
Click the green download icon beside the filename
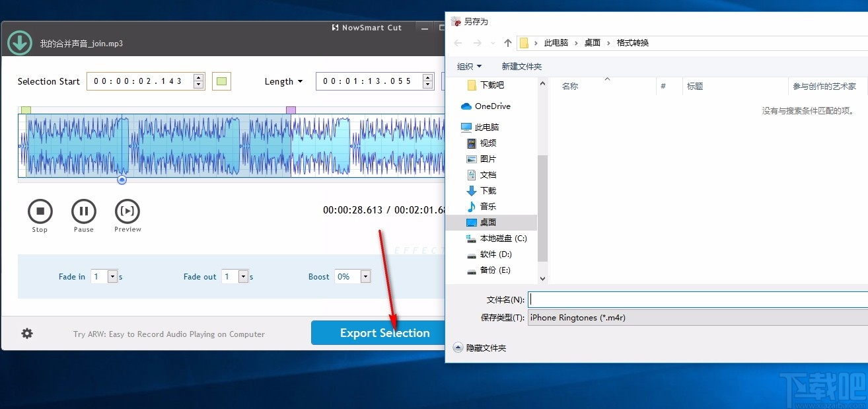tap(19, 42)
